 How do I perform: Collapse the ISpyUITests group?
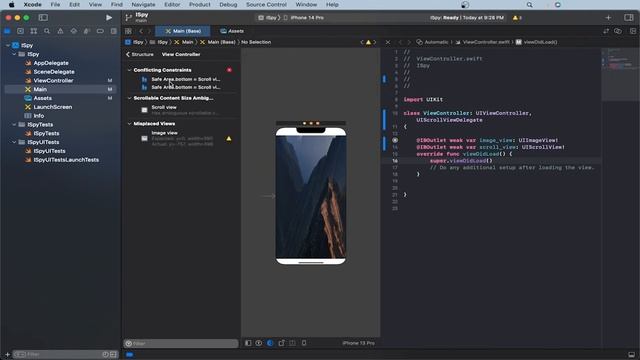click(x=14, y=142)
